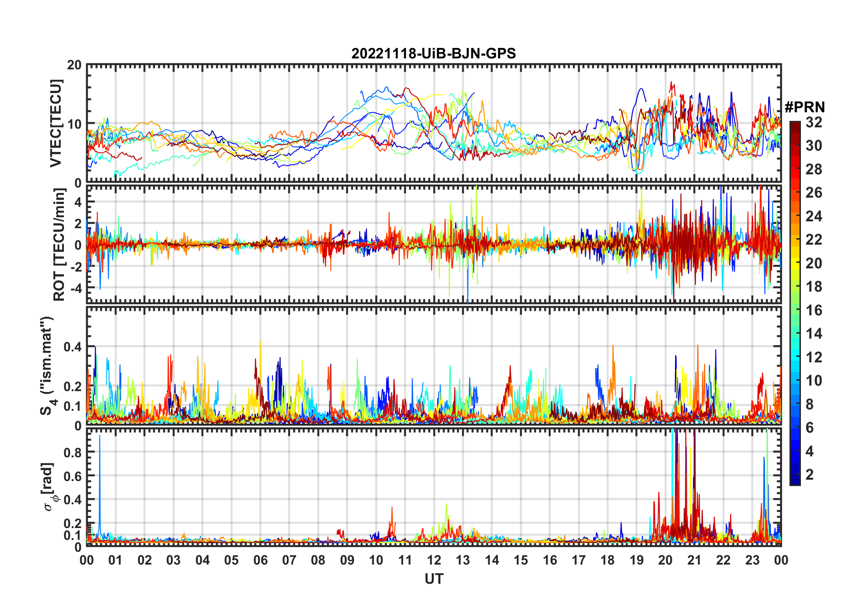Click x-axis tick label 15
Image resolution: width=868 pixels, height=607 pixels.
[x=521, y=560]
